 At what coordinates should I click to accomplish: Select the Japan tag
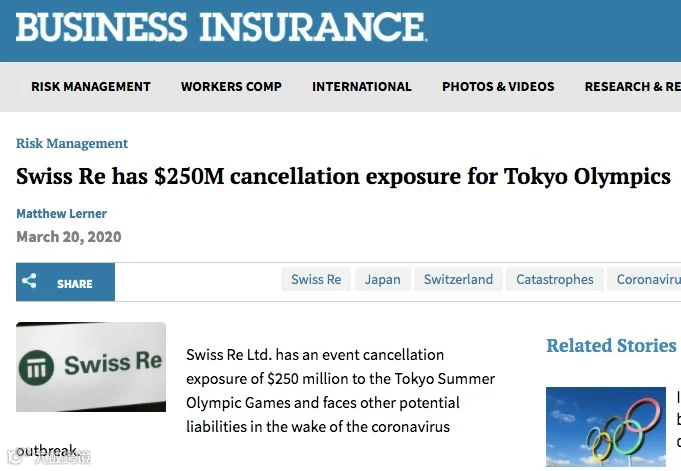[383, 279]
